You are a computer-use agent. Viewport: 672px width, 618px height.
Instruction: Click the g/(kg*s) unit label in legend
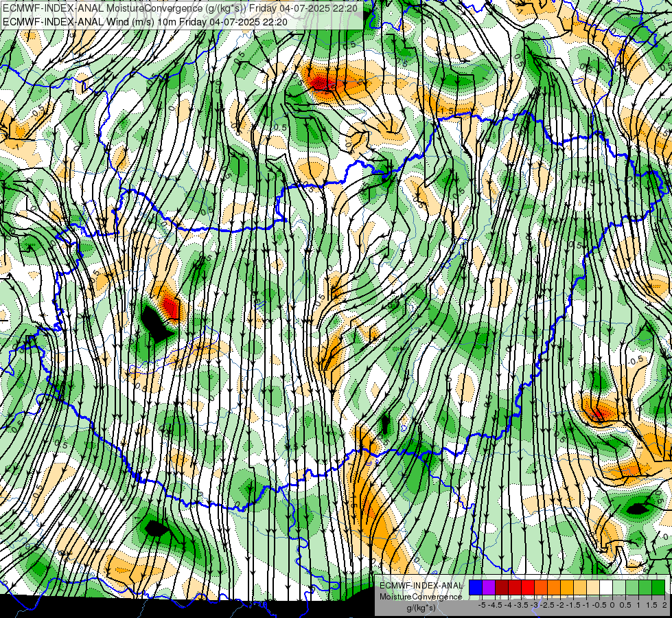click(x=421, y=608)
